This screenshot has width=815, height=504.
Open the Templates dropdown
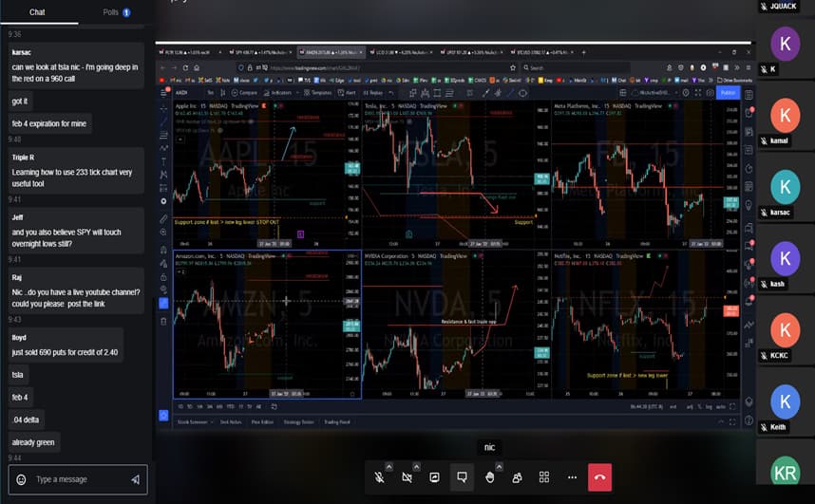(317, 92)
